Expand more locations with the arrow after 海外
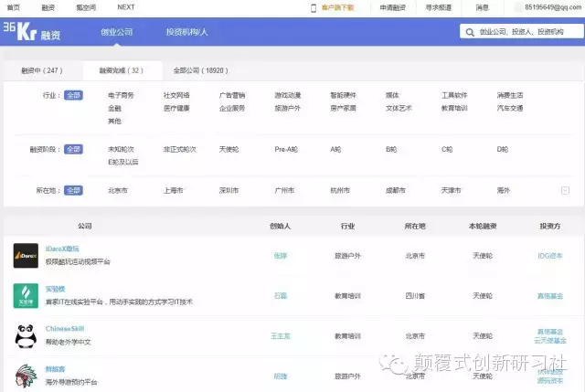The image size is (585, 392). pyautogui.click(x=565, y=191)
